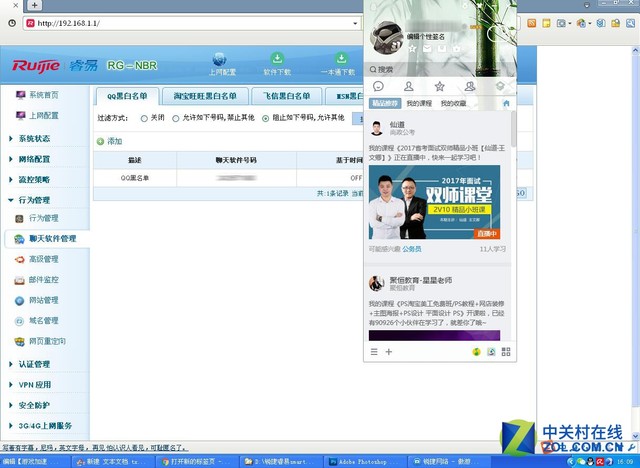Open 上网配置 globe icon in router header
640x468 pixels.
click(x=220, y=59)
